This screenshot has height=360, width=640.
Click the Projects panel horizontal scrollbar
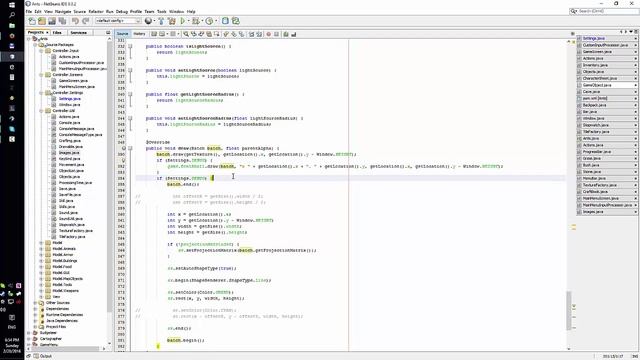64,349
